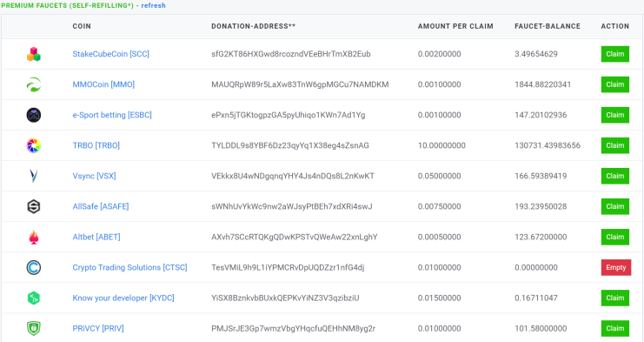The image size is (644, 342).
Task: Claim from the StakeCubeCoin faucet
Action: 614,54
